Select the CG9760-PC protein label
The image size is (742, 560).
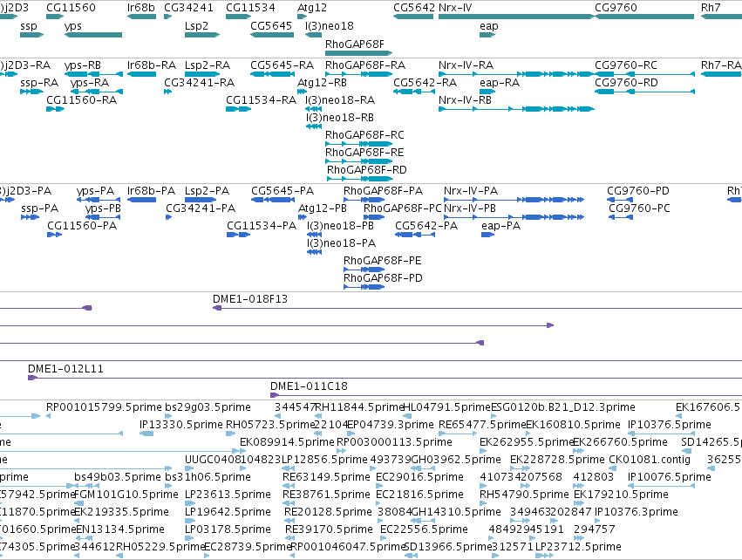[639, 208]
